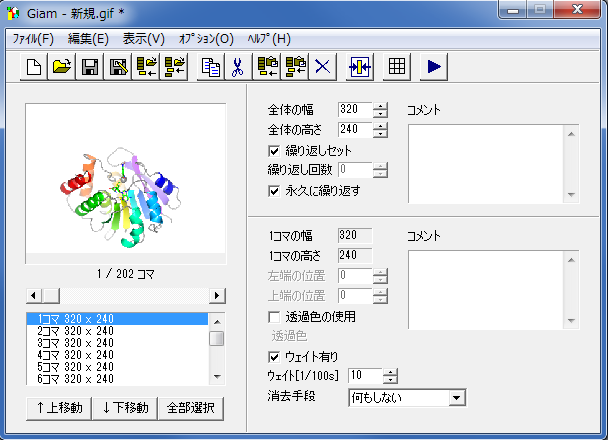
Task: Open a file with the folder icon
Action: pyautogui.click(x=62, y=67)
